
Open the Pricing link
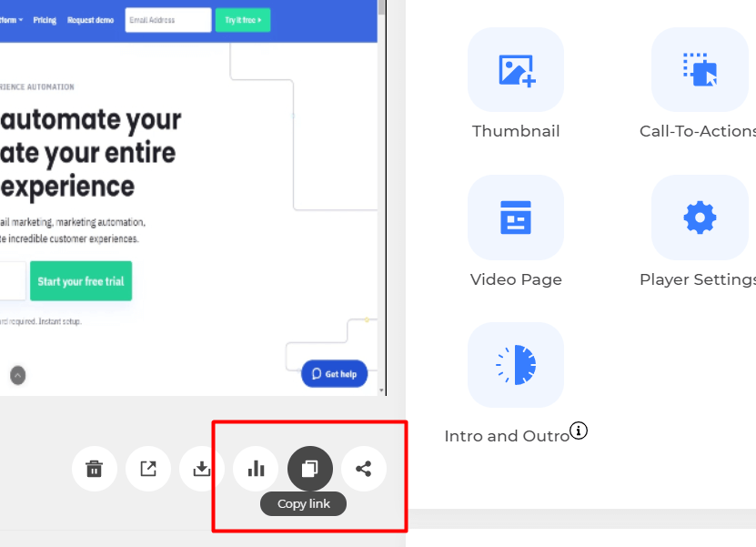pos(45,20)
